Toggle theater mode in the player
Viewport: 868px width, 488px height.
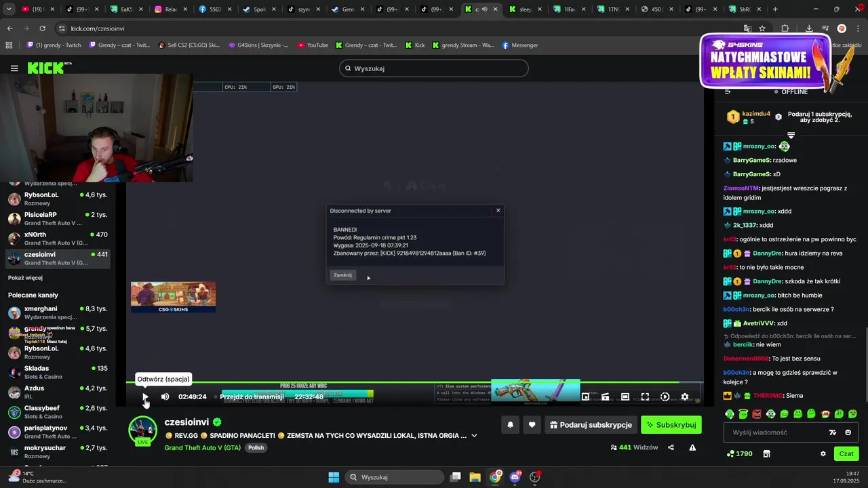click(x=625, y=396)
